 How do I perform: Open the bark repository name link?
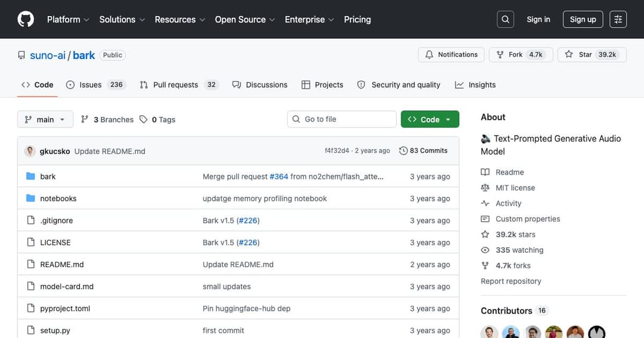[84, 55]
